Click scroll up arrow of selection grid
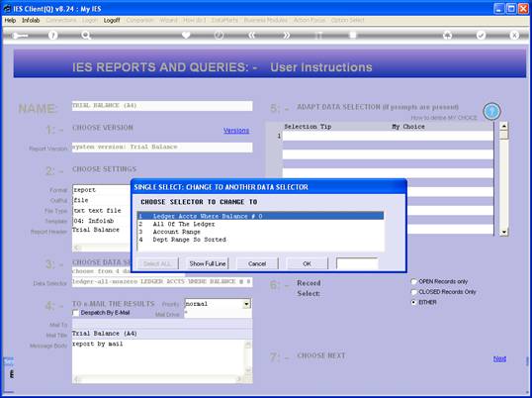This screenshot has width=532, height=398. [x=504, y=127]
